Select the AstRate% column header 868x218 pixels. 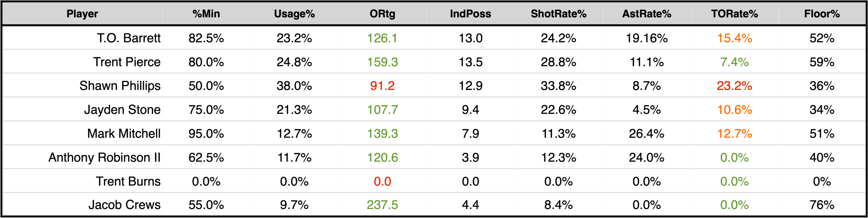[647, 14]
